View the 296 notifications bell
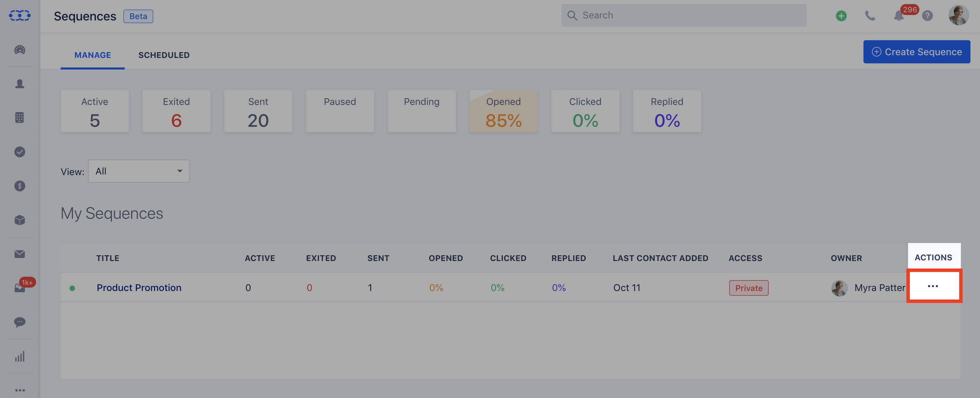 pos(898,16)
